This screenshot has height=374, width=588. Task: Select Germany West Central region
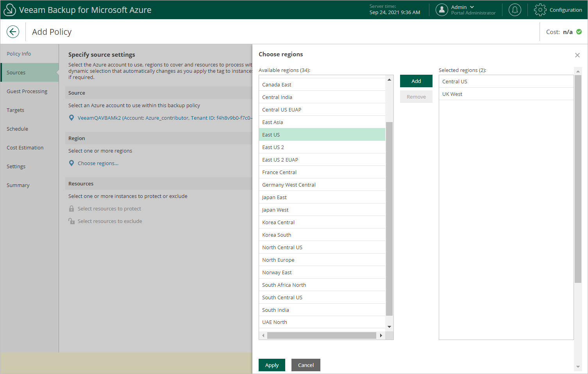[322, 185]
